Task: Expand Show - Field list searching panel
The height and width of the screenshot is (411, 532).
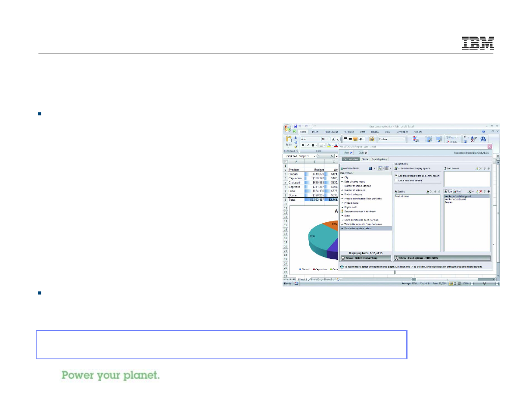Action: [x=366, y=258]
